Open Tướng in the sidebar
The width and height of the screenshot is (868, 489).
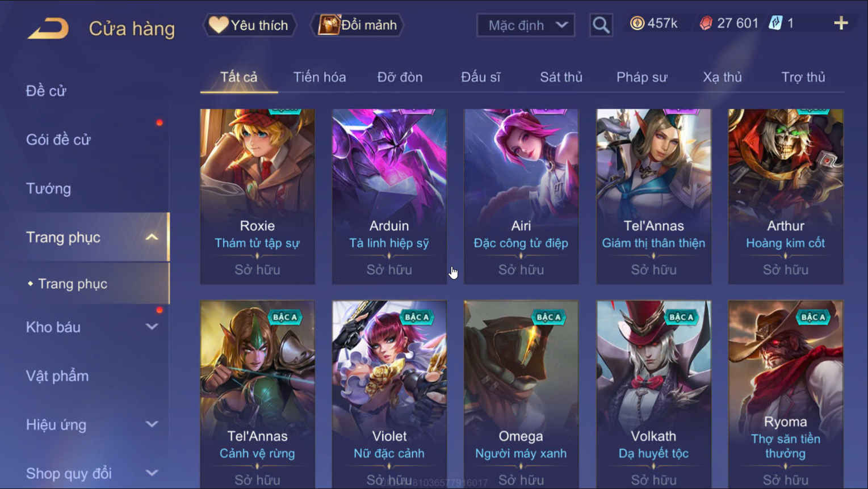[48, 188]
